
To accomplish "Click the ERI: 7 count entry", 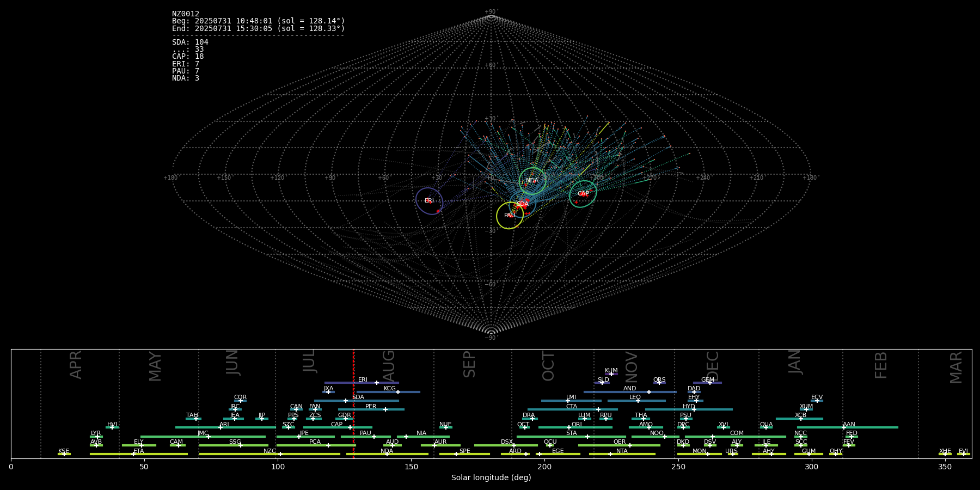I will pyautogui.click(x=186, y=64).
